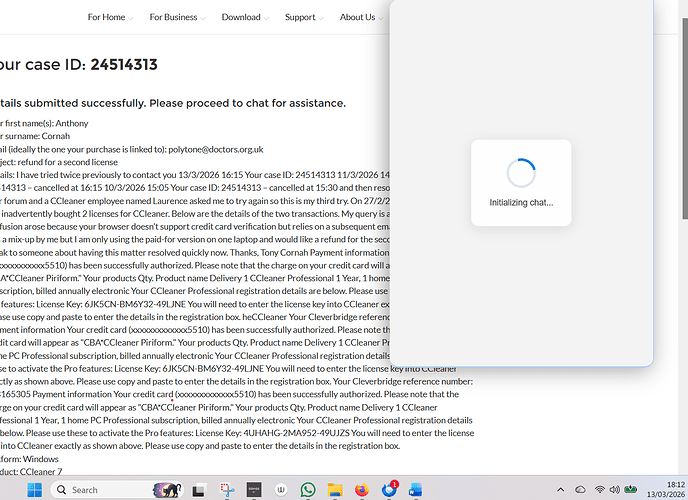Click the 'surname: Cornah' line
This screenshot has width=688, height=500.
pos(35,136)
